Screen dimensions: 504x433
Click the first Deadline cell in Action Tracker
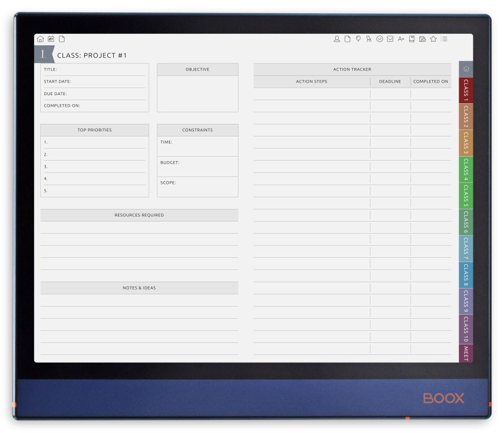pos(390,94)
